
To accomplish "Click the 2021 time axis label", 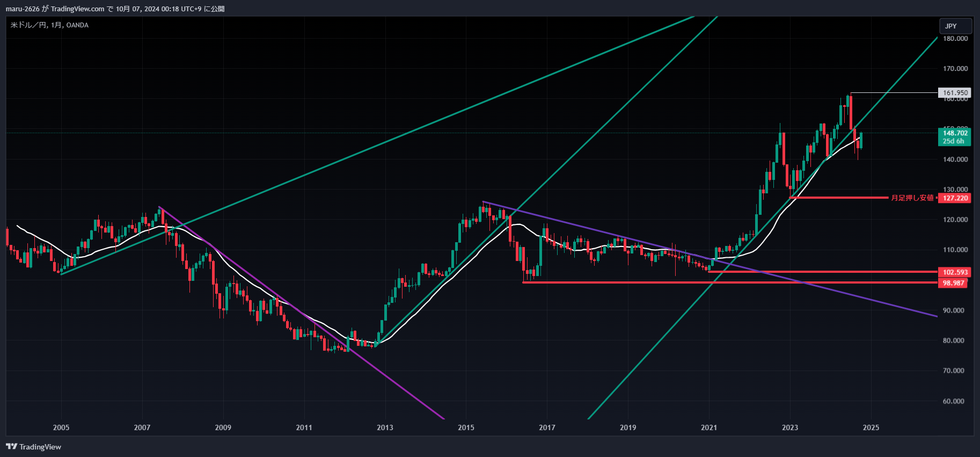I will [x=709, y=427].
